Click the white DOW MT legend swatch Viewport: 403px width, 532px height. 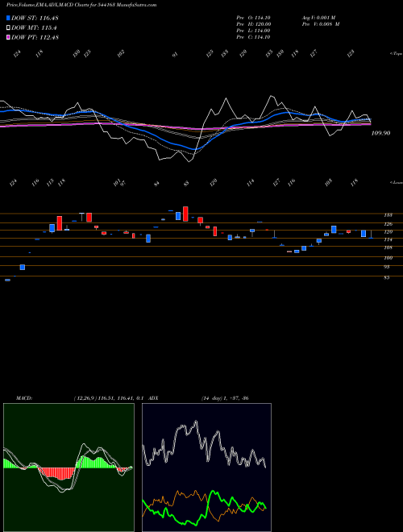[x=8, y=27]
